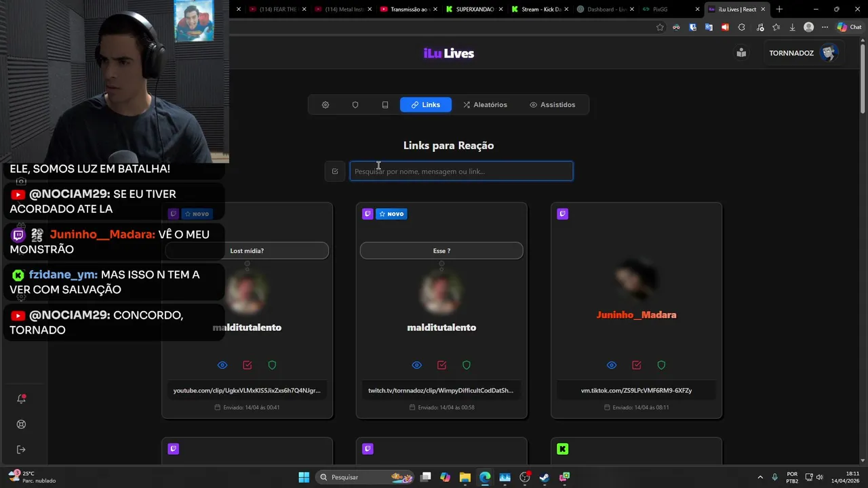Image resolution: width=868 pixels, height=488 pixels.
Task: Open the tablet-icon tab beside Links
Action: pyautogui.click(x=385, y=105)
